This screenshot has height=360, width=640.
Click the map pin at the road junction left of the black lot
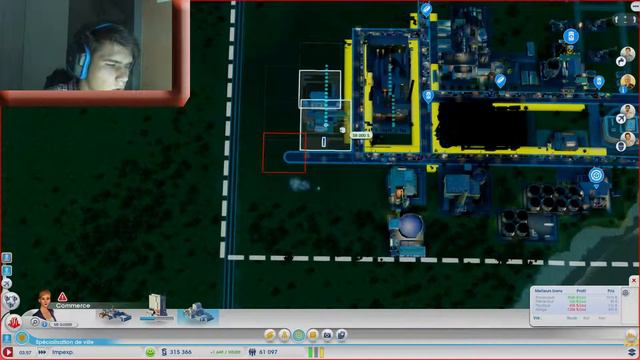(x=428, y=97)
